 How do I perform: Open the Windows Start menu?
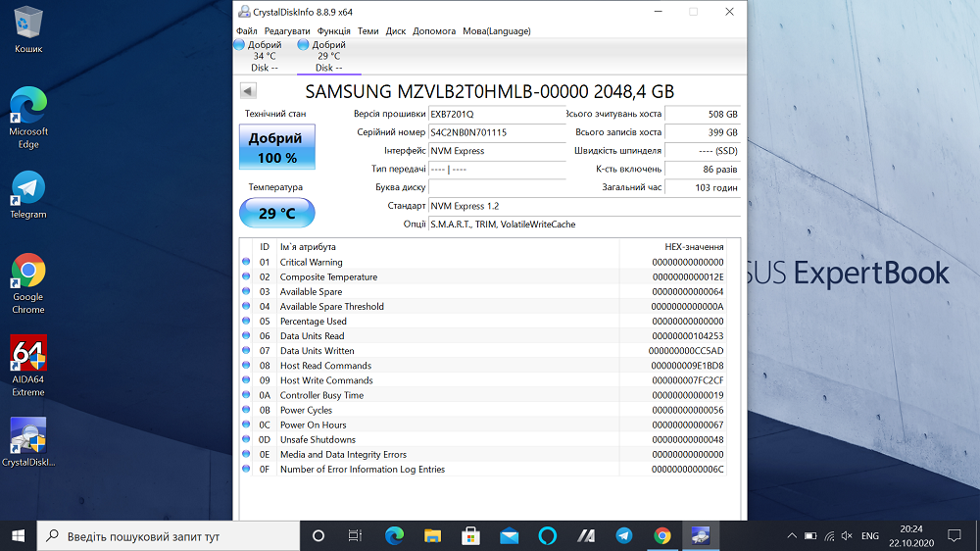point(18,536)
